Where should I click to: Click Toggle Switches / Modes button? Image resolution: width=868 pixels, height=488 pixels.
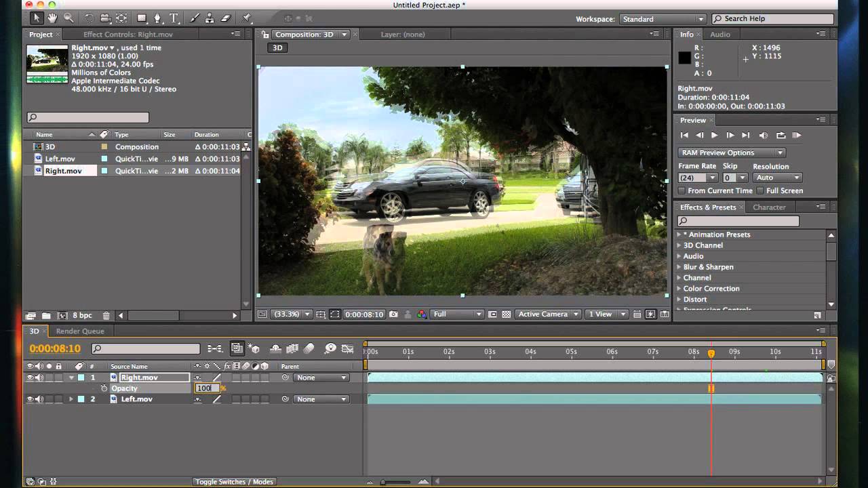pyautogui.click(x=234, y=482)
